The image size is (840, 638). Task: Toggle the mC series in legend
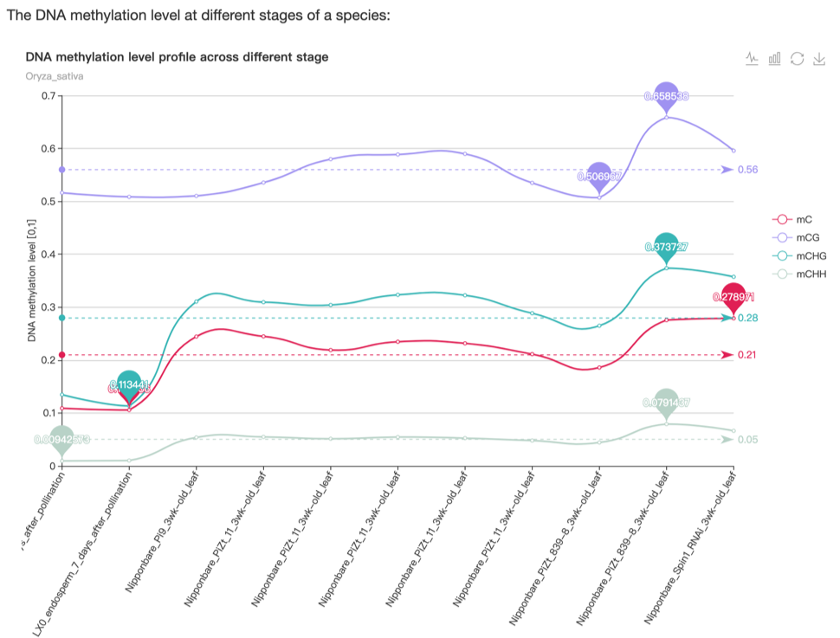click(x=796, y=220)
